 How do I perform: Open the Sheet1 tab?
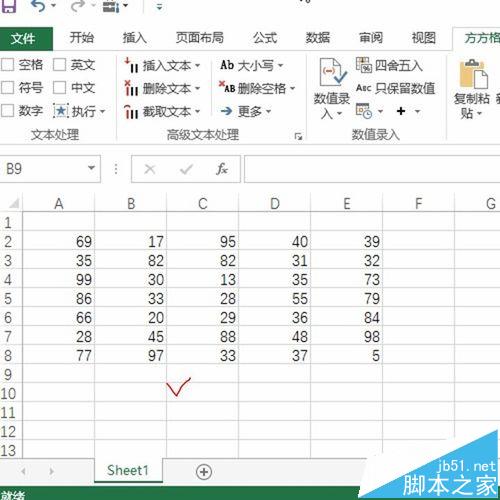128,471
